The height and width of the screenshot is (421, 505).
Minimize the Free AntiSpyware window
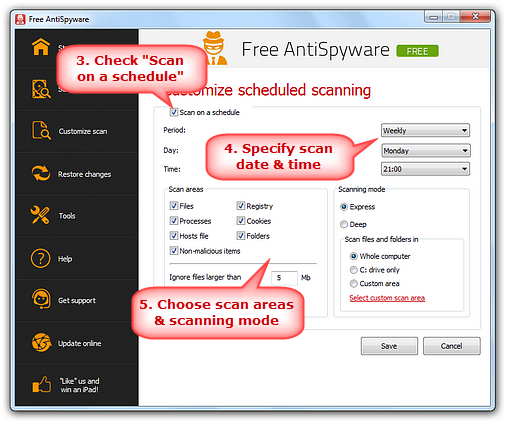[x=433, y=17]
